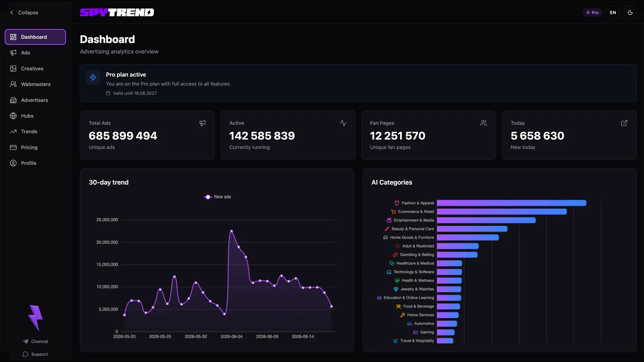Click the Creatives image icon in sidebar
This screenshot has height=362, width=644.
(13, 68)
